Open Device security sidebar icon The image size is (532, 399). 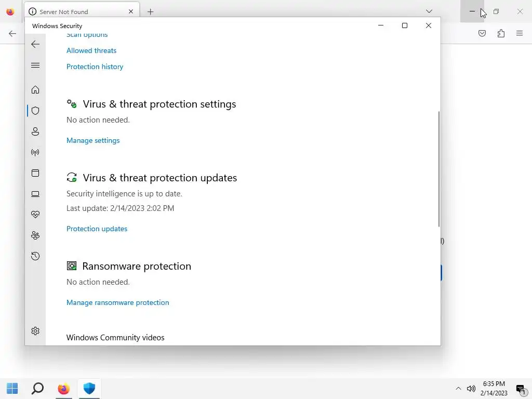35,194
